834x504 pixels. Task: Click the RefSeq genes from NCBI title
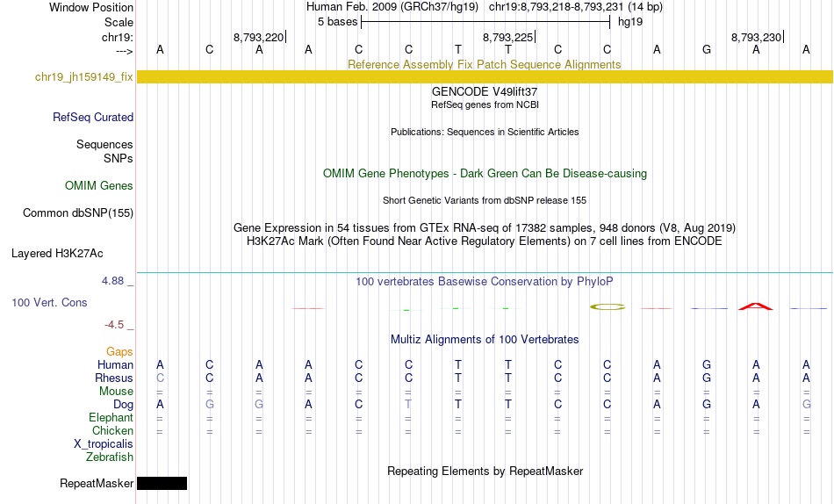(x=485, y=104)
